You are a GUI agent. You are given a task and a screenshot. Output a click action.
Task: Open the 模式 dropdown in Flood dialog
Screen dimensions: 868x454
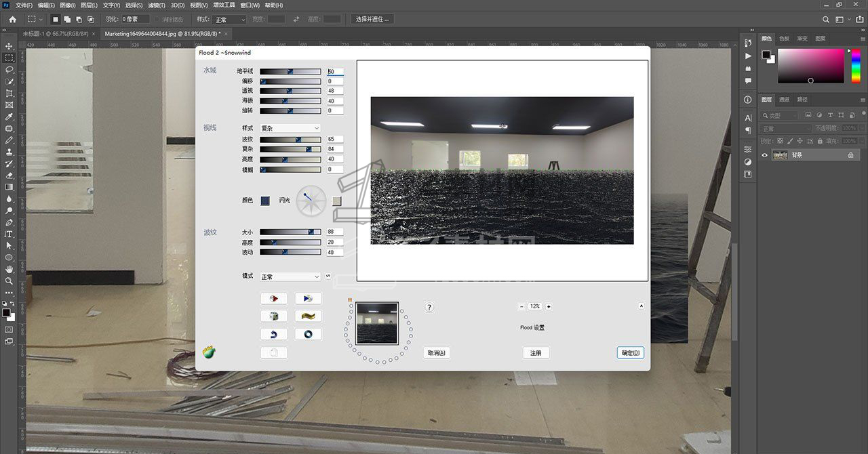[x=290, y=276]
